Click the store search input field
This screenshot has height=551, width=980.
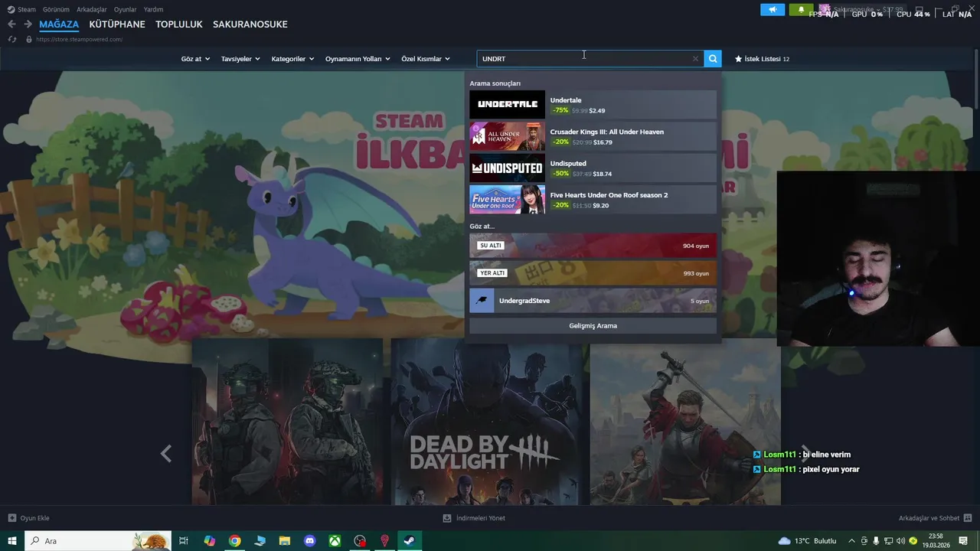coord(586,59)
